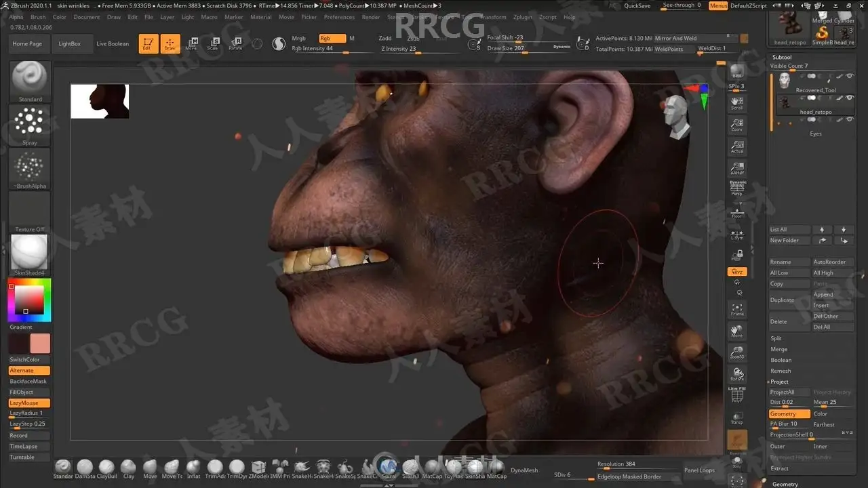
Task: Collapse the Subtool palette header
Action: (782, 58)
